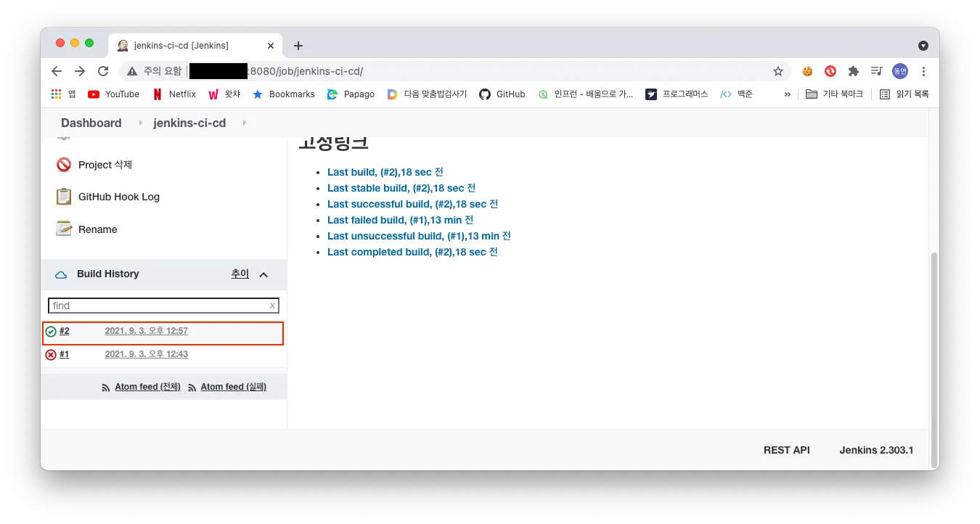Expand the chevron after Dashboard breadcrumb
Viewport: 980px width, 524px height.
click(x=140, y=123)
